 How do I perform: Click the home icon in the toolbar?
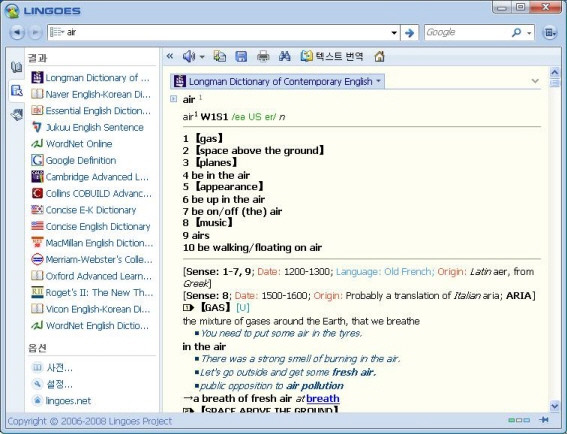[379, 56]
